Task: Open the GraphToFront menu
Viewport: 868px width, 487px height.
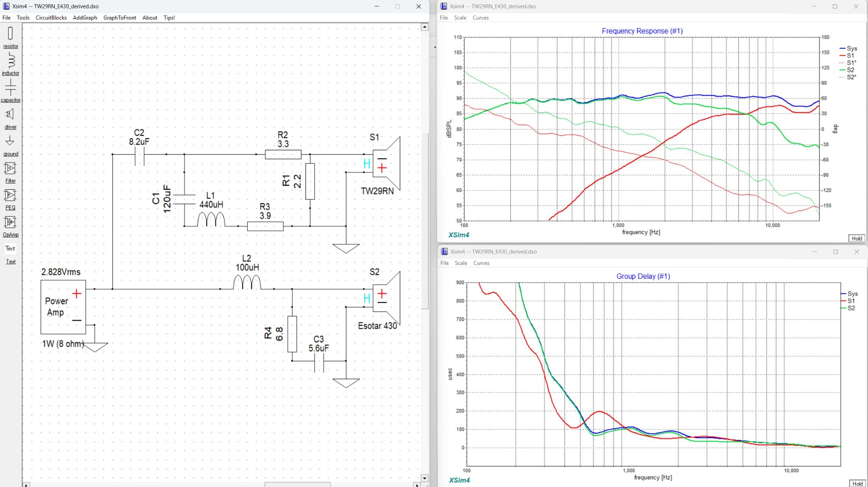Action: pos(120,18)
